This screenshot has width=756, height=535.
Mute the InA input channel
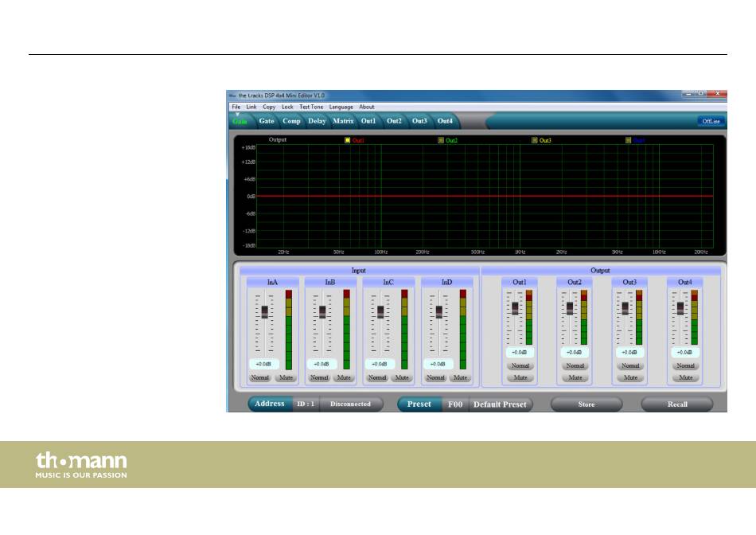click(286, 377)
